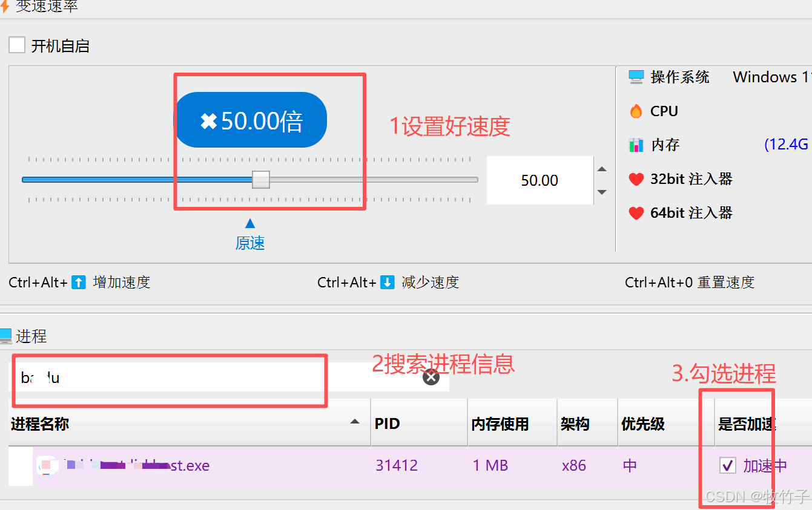
Task: Click the heart icon beside 32bit 注入器
Action: pos(636,179)
